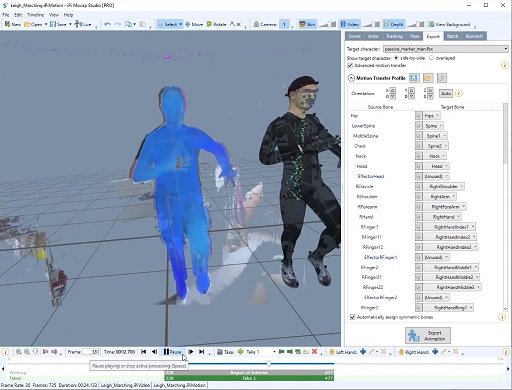
Task: Switch to the Tracking tab
Action: (394, 36)
